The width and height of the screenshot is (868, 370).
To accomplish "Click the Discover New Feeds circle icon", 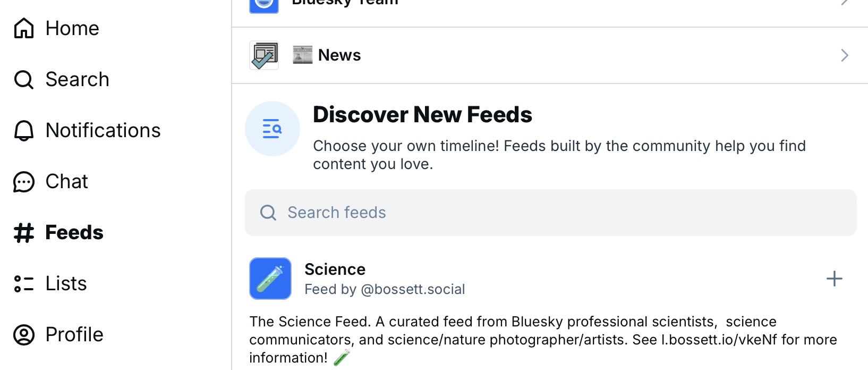I will [x=272, y=129].
